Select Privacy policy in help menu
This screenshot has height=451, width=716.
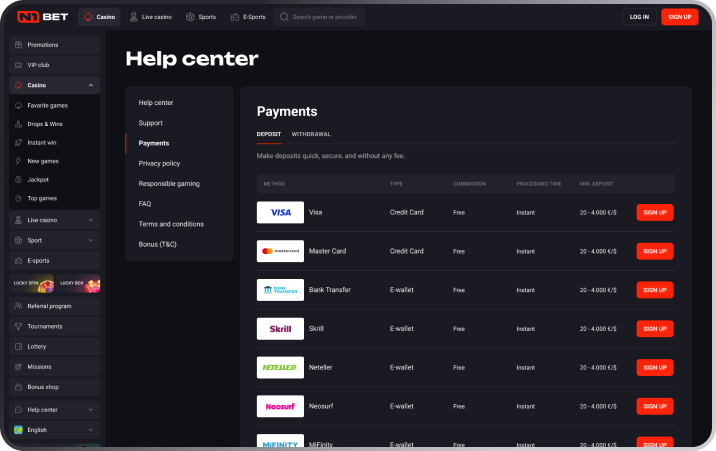pos(159,163)
